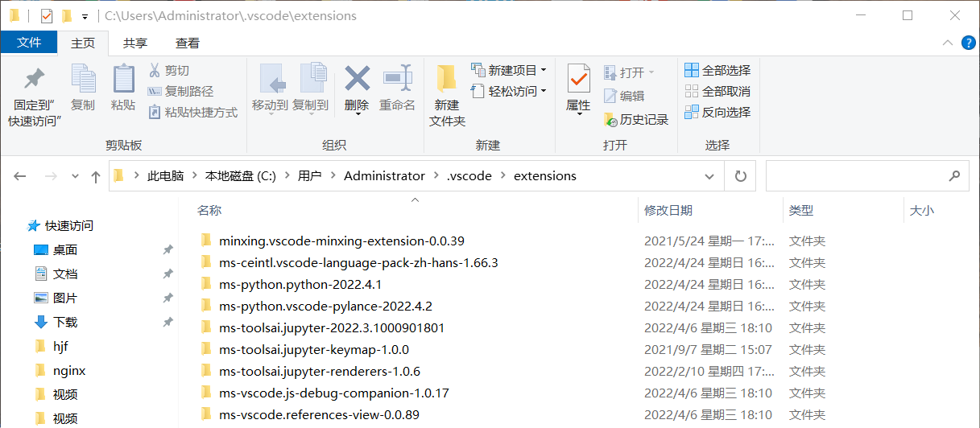Expand the Properties (属性) dropdown arrow
The height and width of the screenshot is (428, 980).
click(x=579, y=115)
